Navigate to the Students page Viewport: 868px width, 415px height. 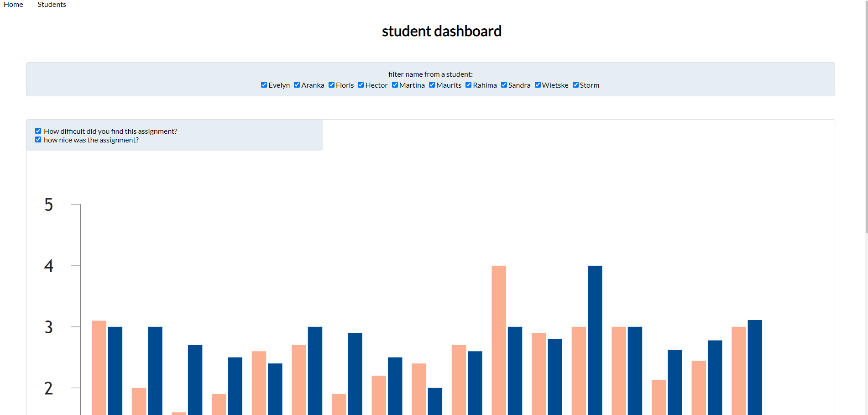point(52,5)
